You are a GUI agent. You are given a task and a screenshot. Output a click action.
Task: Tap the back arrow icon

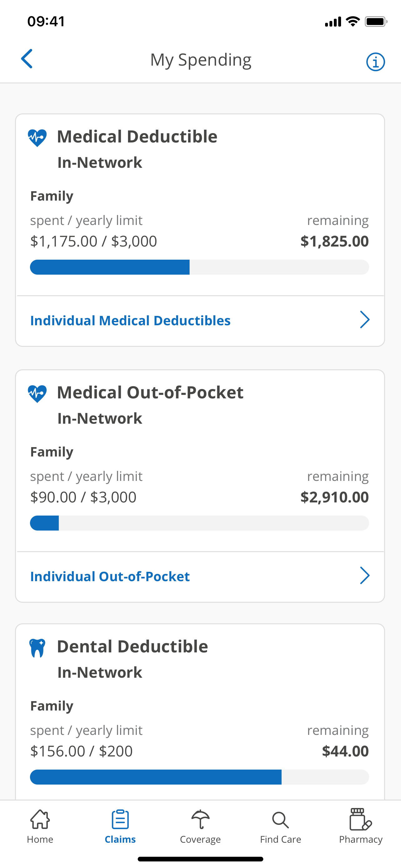coord(27,59)
